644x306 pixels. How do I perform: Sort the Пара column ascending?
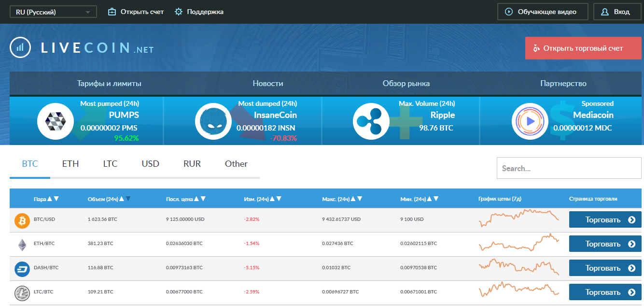pyautogui.click(x=50, y=199)
